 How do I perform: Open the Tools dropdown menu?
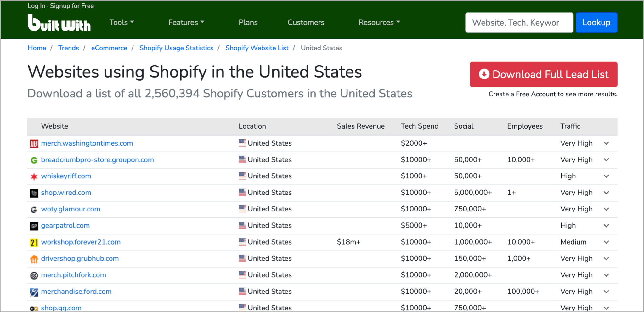[x=121, y=22]
